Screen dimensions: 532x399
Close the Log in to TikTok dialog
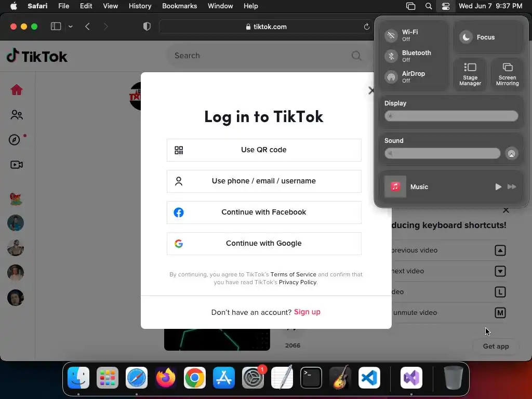(x=371, y=90)
